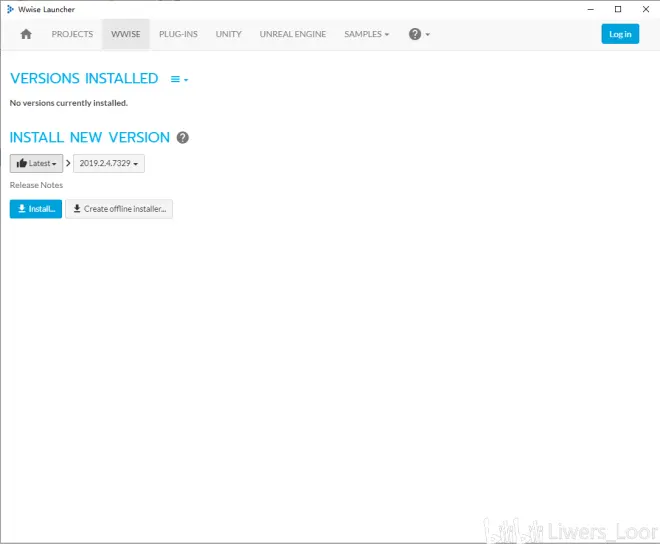
Task: Open the help question-mark menu in navbar
Action: tap(419, 34)
